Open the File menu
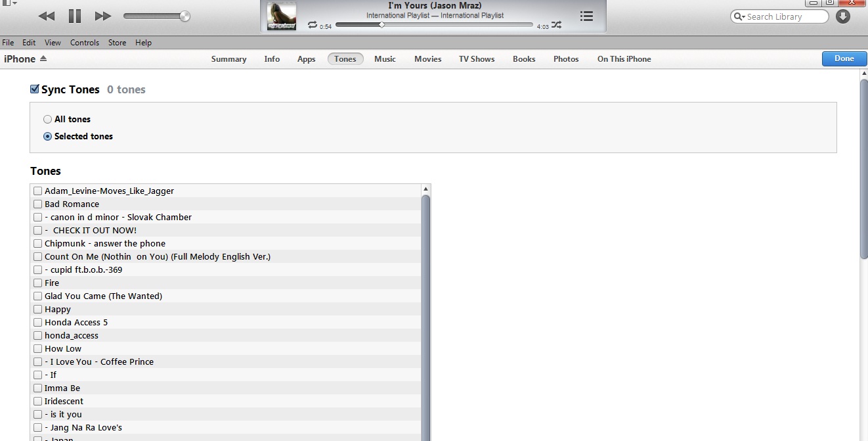868x441 pixels. point(8,43)
